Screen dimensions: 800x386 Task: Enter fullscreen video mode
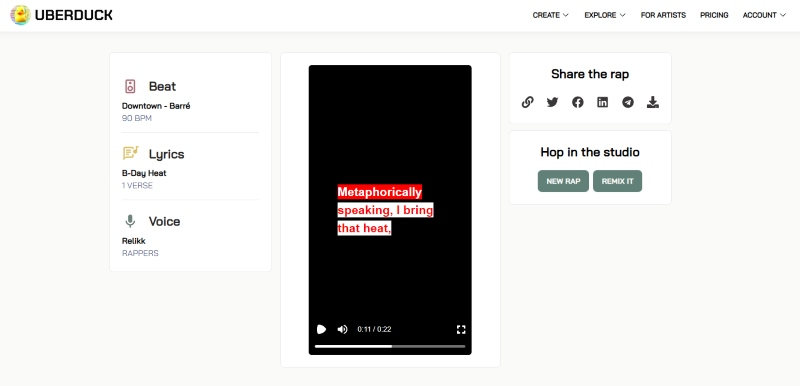click(x=461, y=329)
